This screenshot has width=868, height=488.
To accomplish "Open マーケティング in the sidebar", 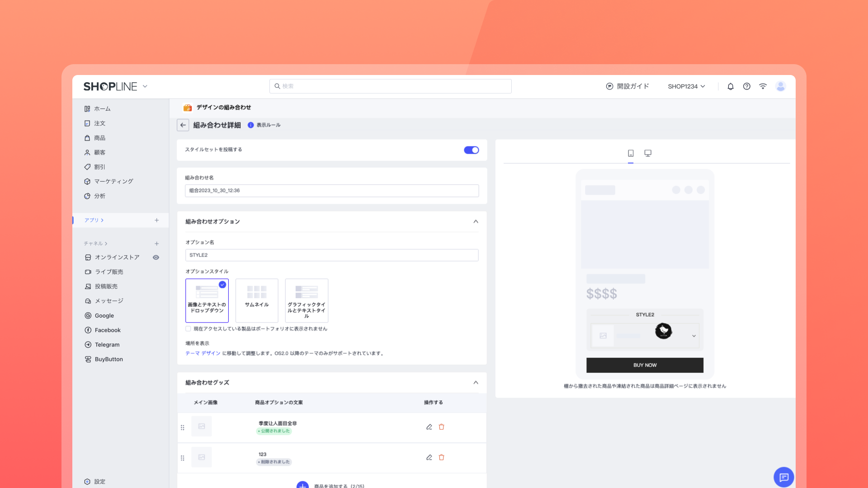I will point(113,181).
